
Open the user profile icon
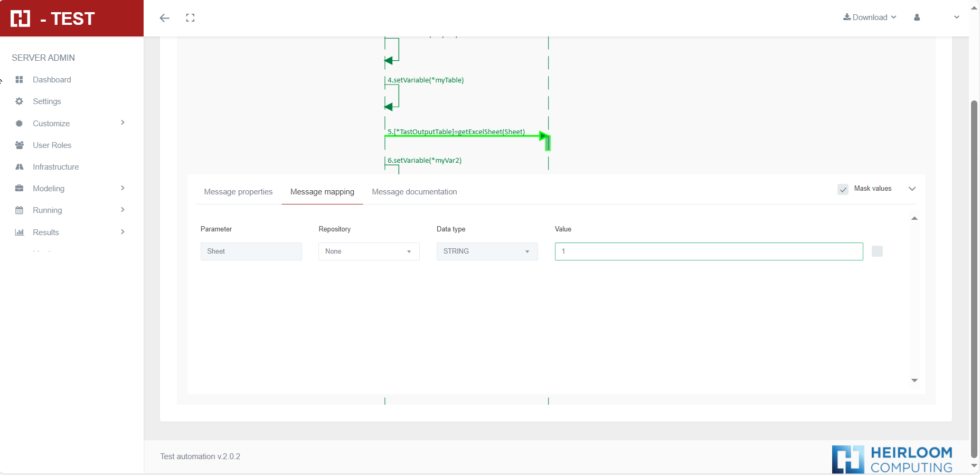[917, 17]
